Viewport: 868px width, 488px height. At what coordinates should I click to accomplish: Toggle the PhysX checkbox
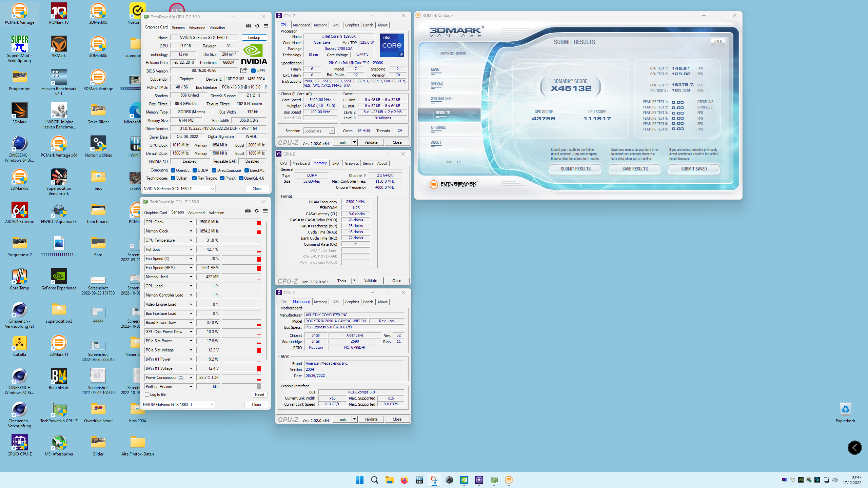coord(222,178)
